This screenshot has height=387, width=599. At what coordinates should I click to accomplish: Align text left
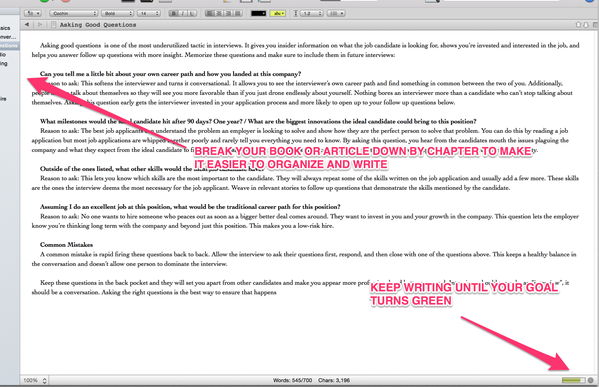tap(210, 13)
